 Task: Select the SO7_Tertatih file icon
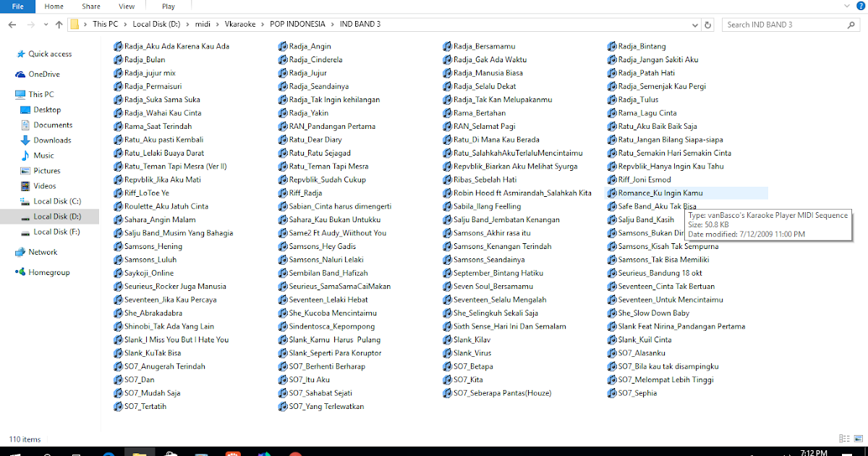coord(119,407)
